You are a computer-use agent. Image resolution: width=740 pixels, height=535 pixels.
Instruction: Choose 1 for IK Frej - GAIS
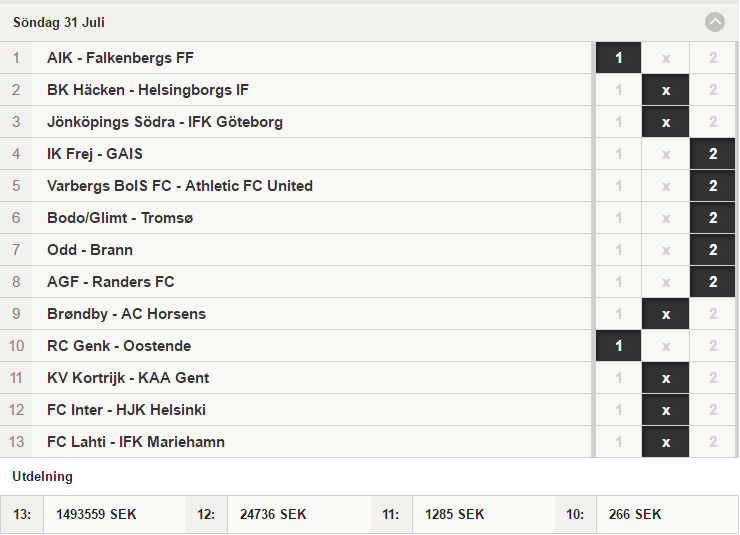coord(618,154)
